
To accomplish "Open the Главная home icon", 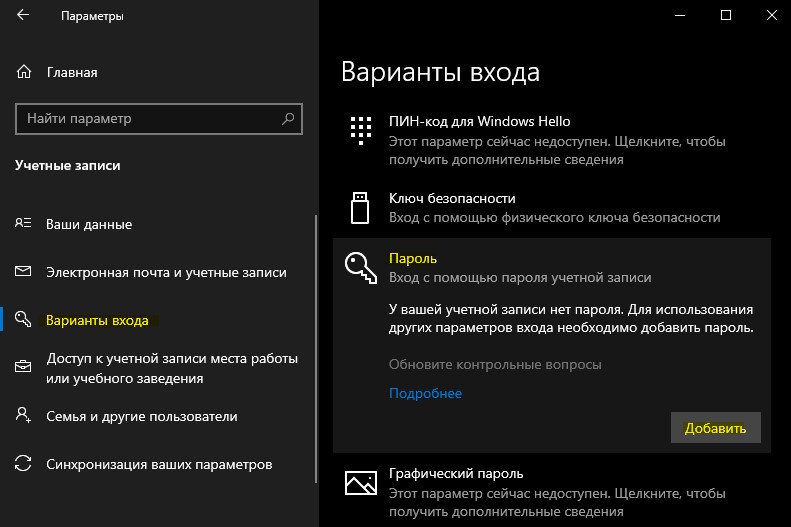I will point(24,72).
